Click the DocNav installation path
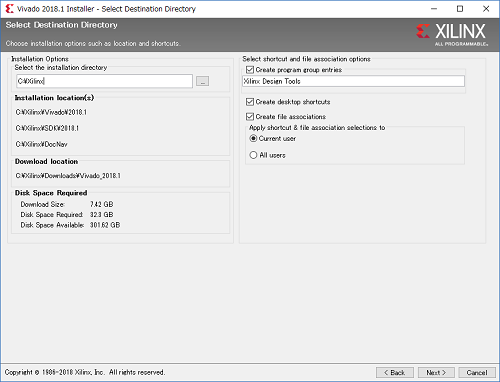This screenshot has height=382, width=500. (41, 144)
